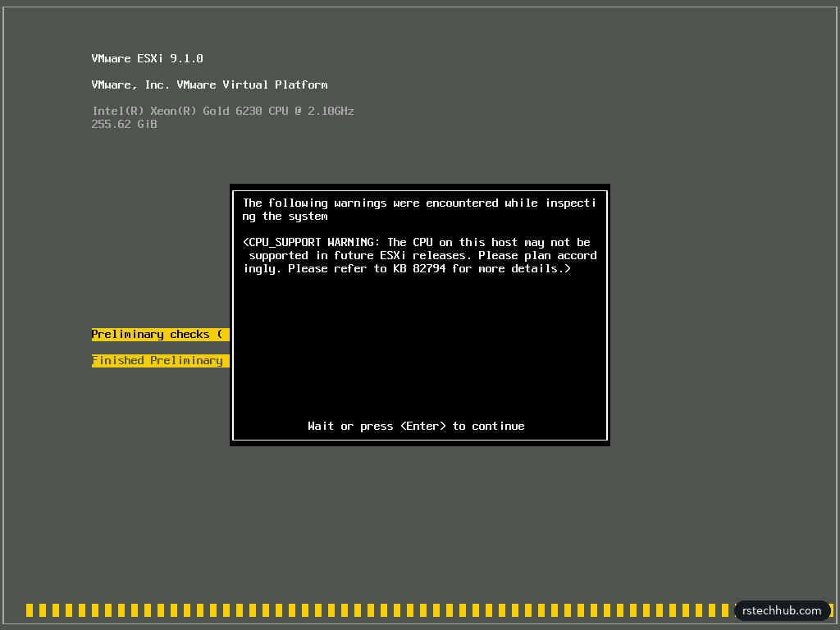Screen dimensions: 840x630
Task: Click the 'Wait or press <Enter> to continue' prompt
Action: click(x=416, y=426)
